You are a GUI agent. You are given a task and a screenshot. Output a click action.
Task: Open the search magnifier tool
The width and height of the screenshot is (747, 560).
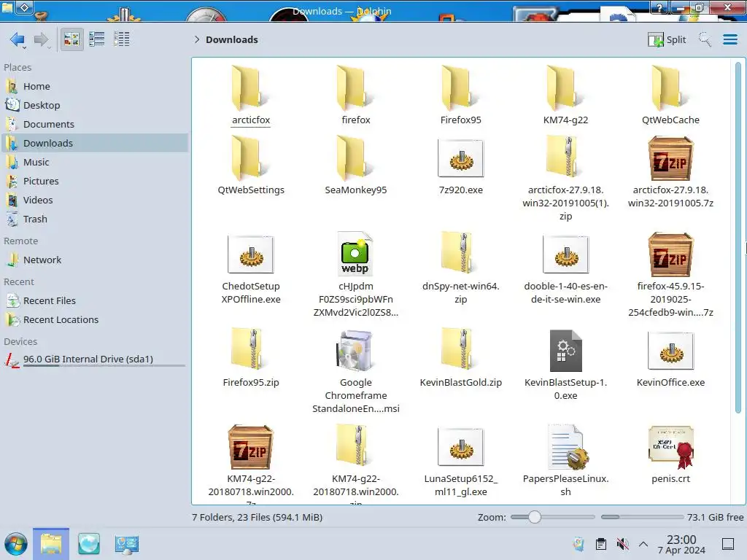(705, 39)
